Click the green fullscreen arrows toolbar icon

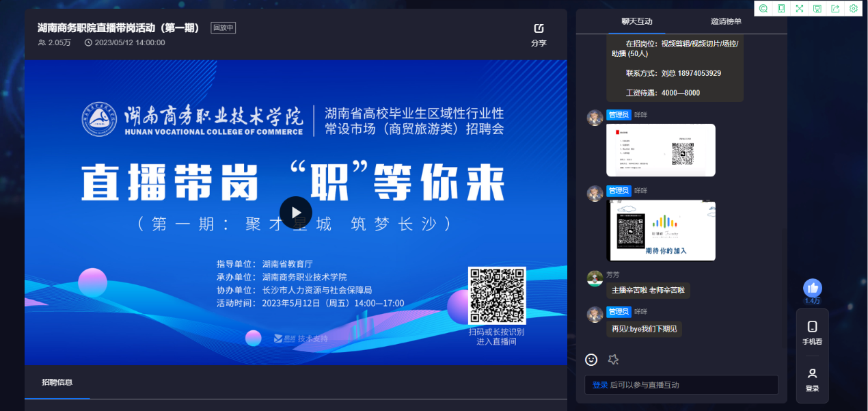[799, 8]
